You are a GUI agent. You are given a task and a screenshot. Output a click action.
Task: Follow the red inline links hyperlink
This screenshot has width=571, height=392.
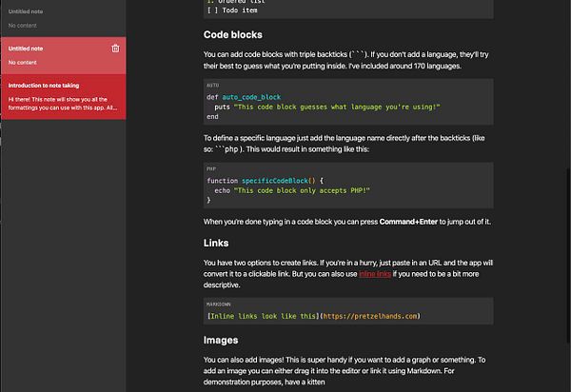tap(375, 274)
